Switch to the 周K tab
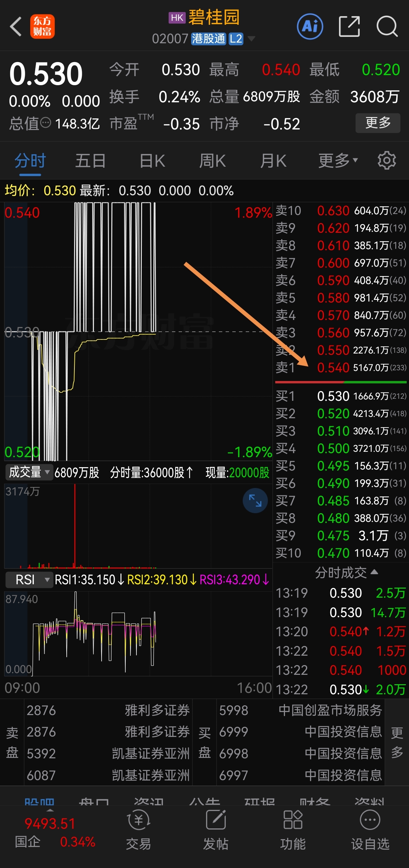This screenshot has height=868, width=409. pos(212,161)
